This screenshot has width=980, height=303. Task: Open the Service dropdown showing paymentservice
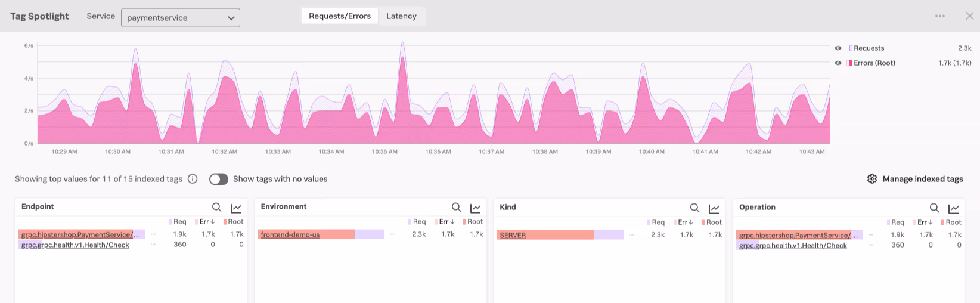coord(180,18)
